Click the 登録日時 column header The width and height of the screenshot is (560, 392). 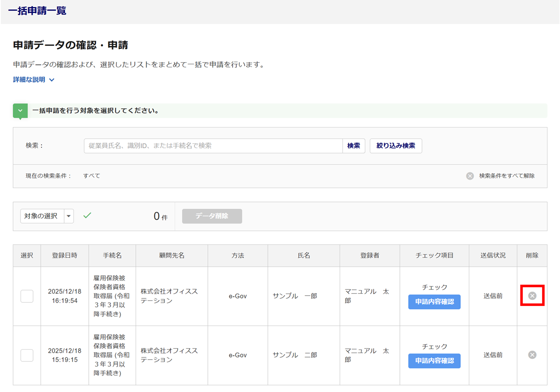point(65,256)
